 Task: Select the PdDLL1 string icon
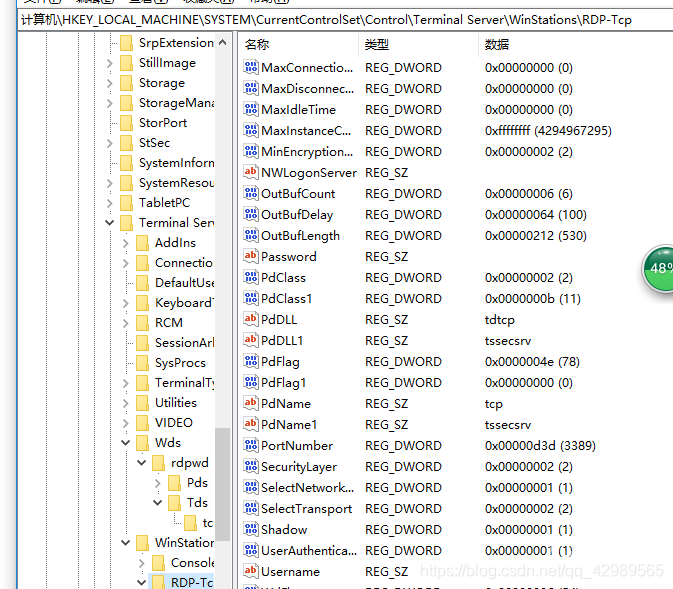pyautogui.click(x=251, y=340)
